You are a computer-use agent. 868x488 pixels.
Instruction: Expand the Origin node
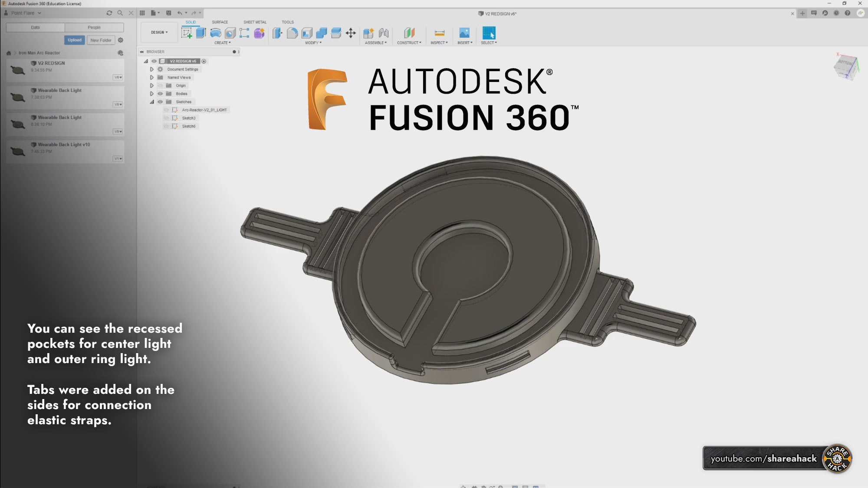tap(151, 85)
